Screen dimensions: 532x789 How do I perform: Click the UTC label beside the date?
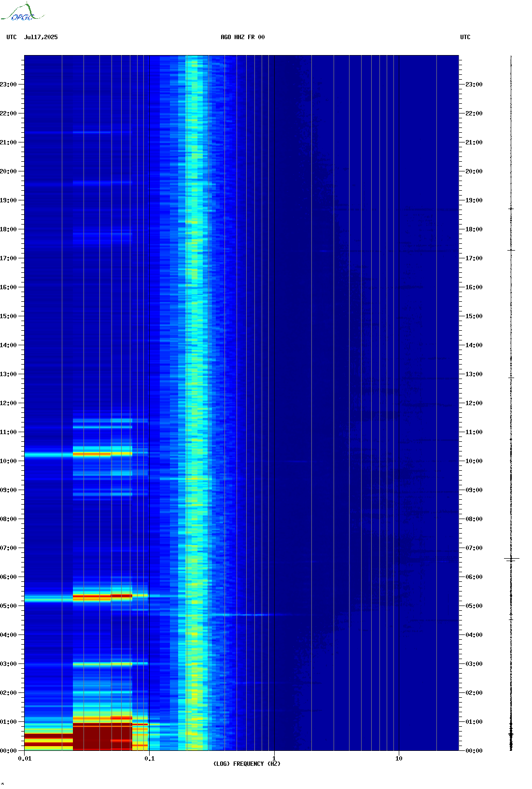[x=12, y=37]
